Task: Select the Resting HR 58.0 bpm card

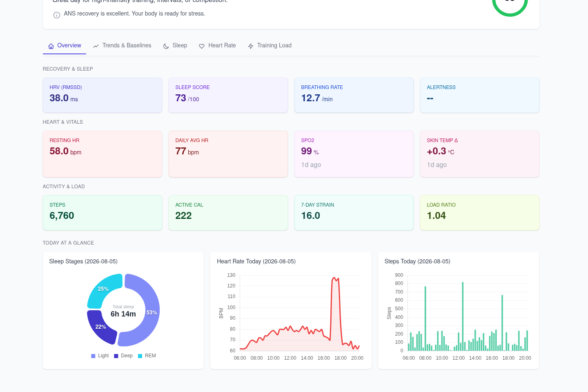Action: click(102, 154)
